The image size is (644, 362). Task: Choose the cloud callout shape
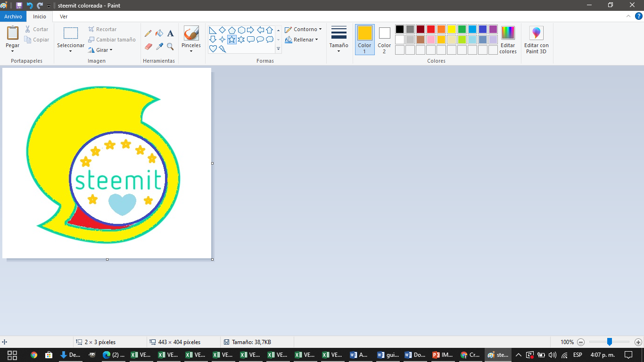(x=270, y=40)
